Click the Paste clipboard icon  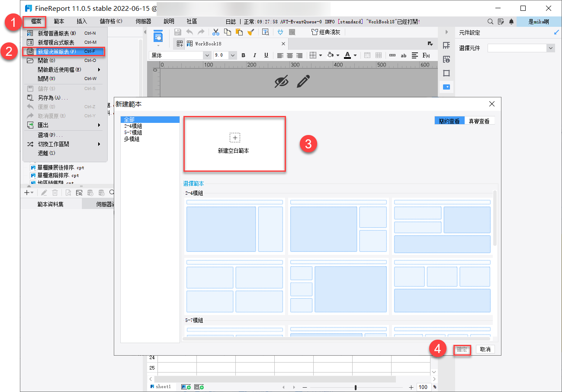pyautogui.click(x=239, y=32)
